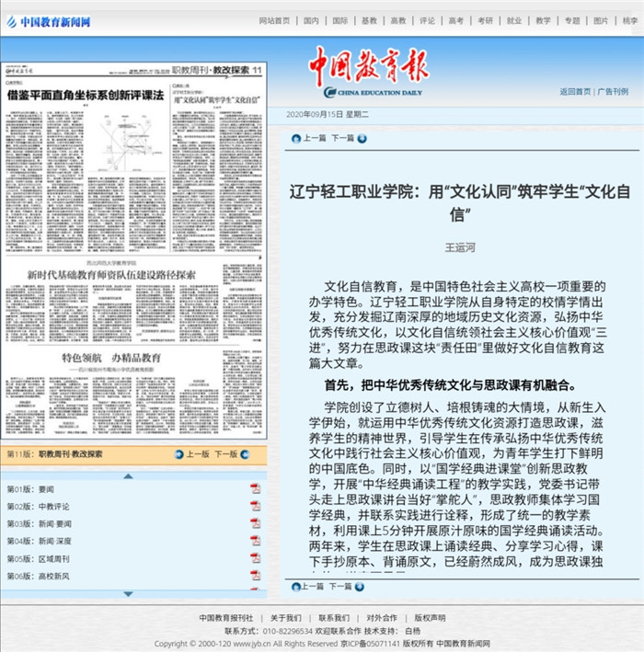This screenshot has height=652, width=644.
Task: Click the next page (下一版) arrow icon
Action: [x=245, y=454]
